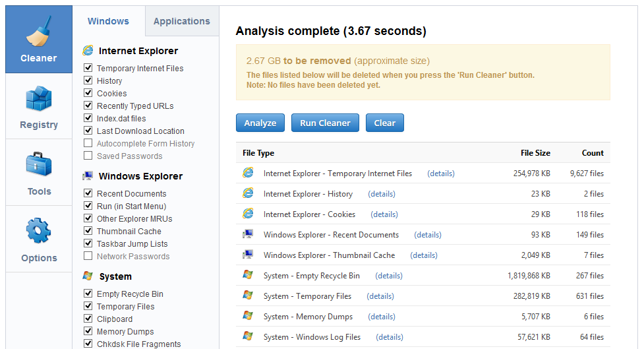
Task: Enable Saved Passwords checkbox
Action: pos(88,156)
